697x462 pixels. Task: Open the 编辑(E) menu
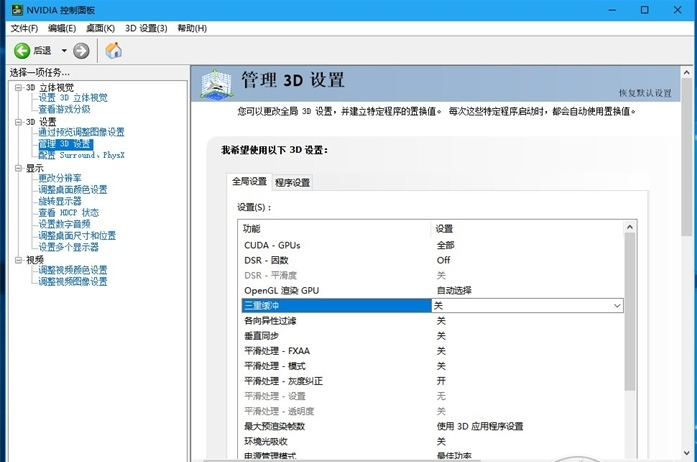point(62,28)
